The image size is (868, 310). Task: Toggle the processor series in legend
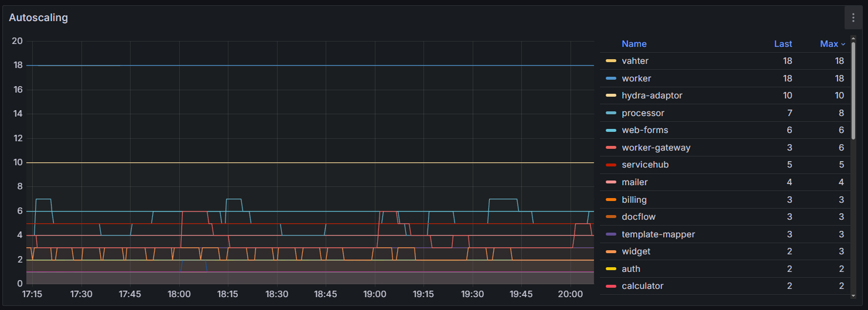pyautogui.click(x=643, y=113)
